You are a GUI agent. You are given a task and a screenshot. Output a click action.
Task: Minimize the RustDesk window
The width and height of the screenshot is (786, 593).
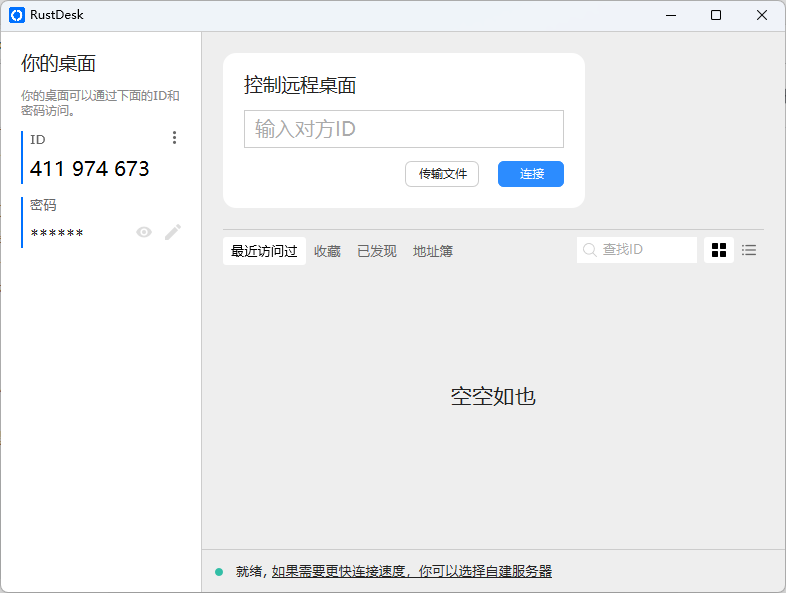(x=671, y=15)
